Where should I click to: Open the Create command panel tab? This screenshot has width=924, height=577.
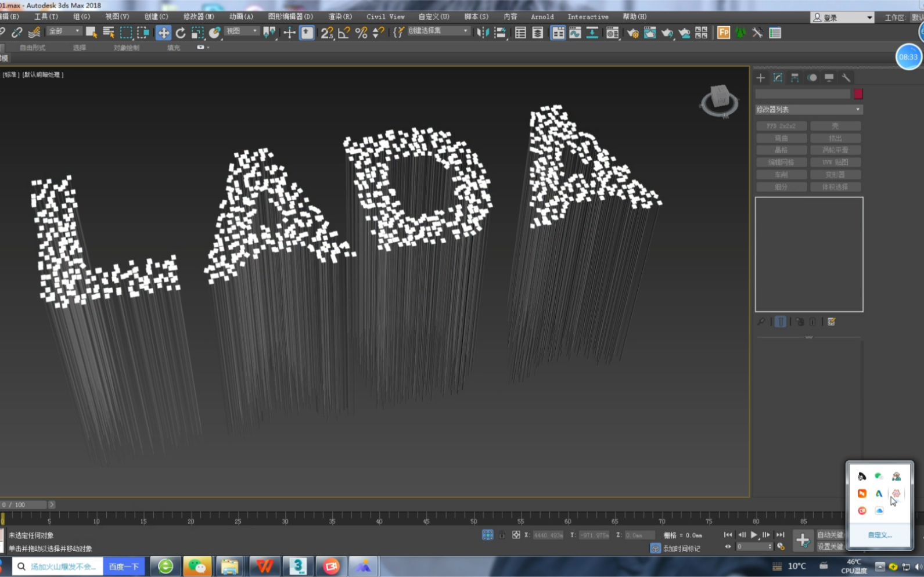click(761, 77)
